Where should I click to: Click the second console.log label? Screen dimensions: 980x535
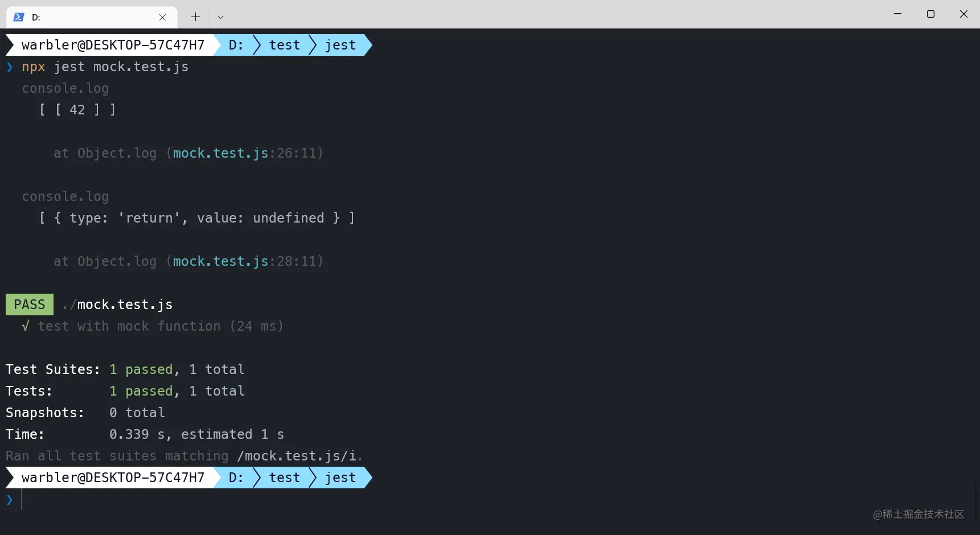point(65,196)
